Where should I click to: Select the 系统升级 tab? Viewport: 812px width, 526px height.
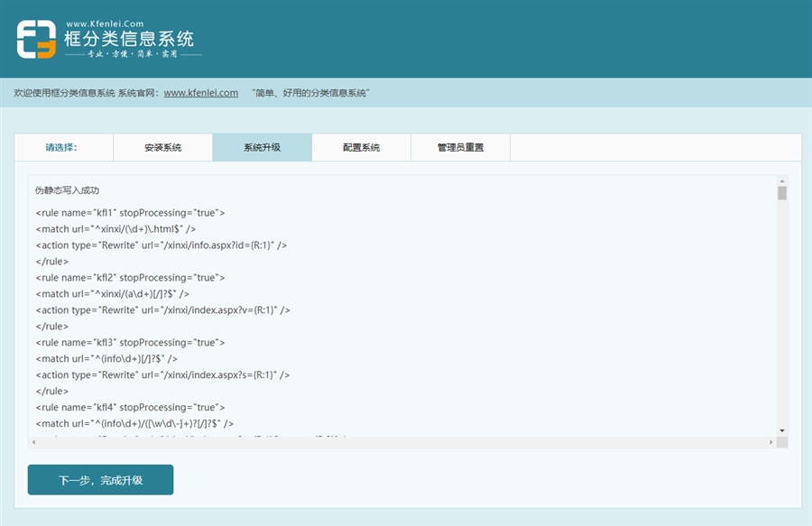(x=262, y=147)
